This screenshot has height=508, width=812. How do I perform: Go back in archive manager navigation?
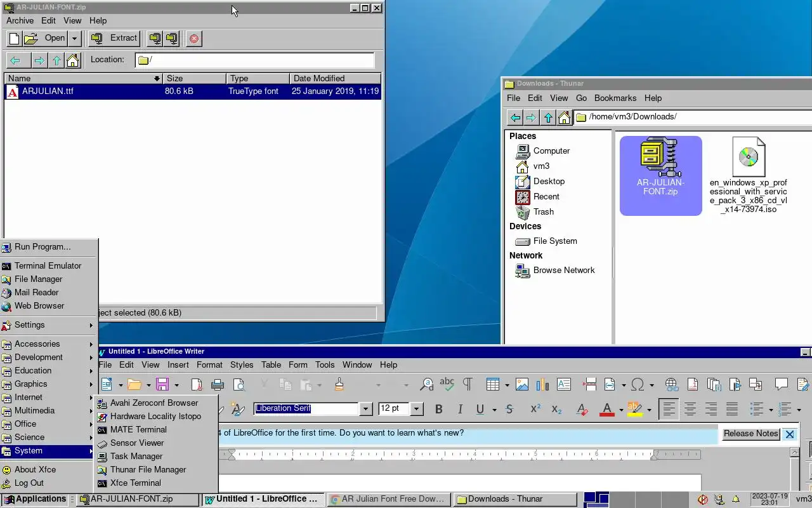tap(16, 60)
